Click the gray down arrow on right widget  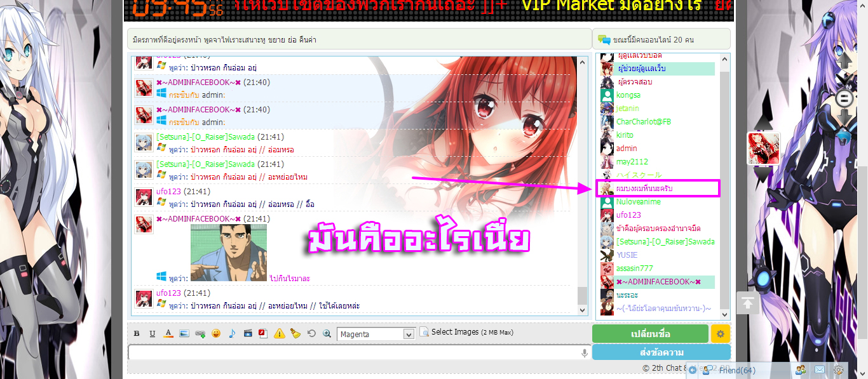(844, 117)
